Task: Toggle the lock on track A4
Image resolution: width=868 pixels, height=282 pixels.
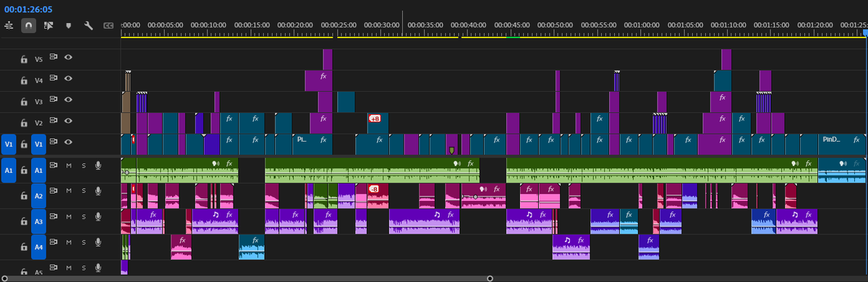Action: tap(23, 247)
